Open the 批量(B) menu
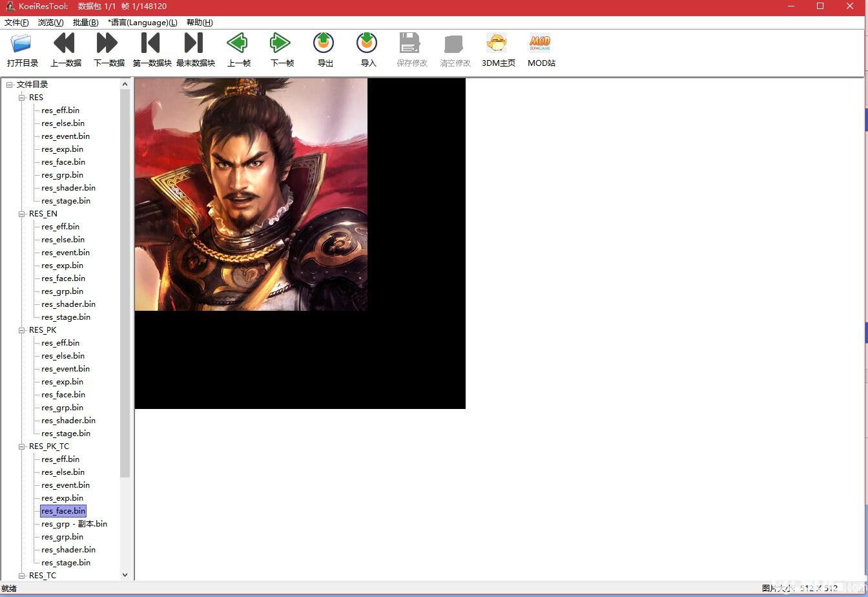Image resolution: width=868 pixels, height=597 pixels. tap(86, 23)
